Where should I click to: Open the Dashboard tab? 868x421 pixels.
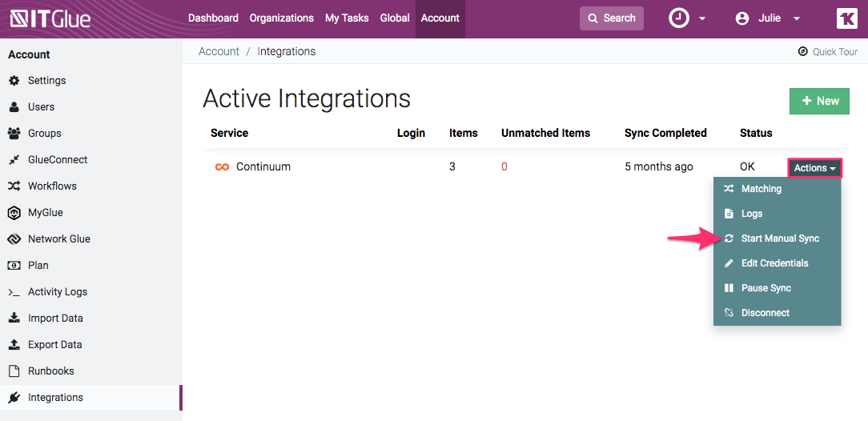213,18
